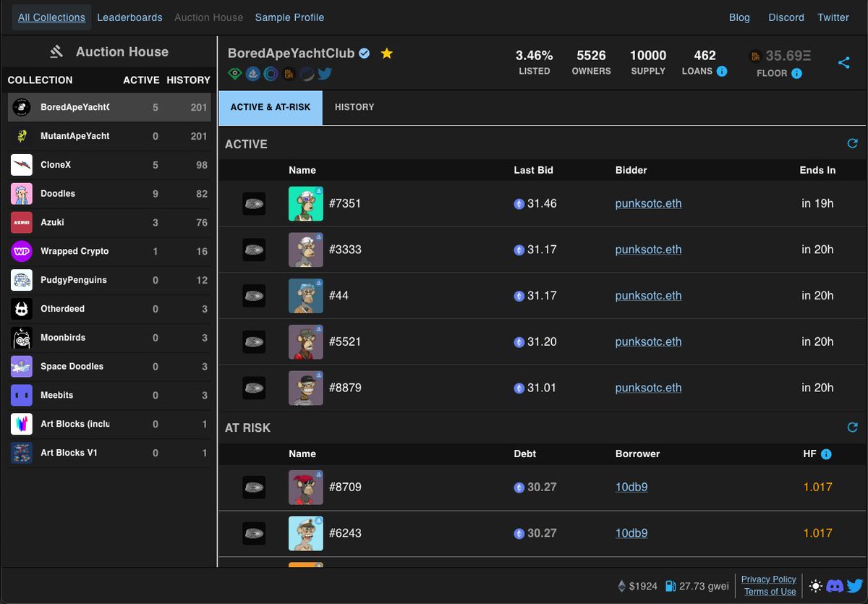Click the Space Doodles collection logo
The height and width of the screenshot is (604, 868).
[x=22, y=366]
